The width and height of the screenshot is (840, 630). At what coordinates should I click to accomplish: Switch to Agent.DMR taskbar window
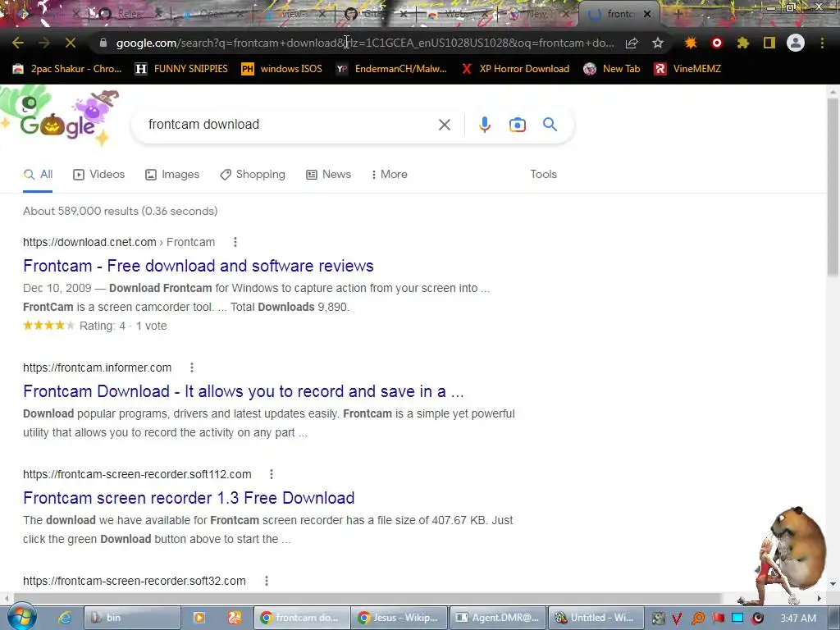pyautogui.click(x=498, y=618)
